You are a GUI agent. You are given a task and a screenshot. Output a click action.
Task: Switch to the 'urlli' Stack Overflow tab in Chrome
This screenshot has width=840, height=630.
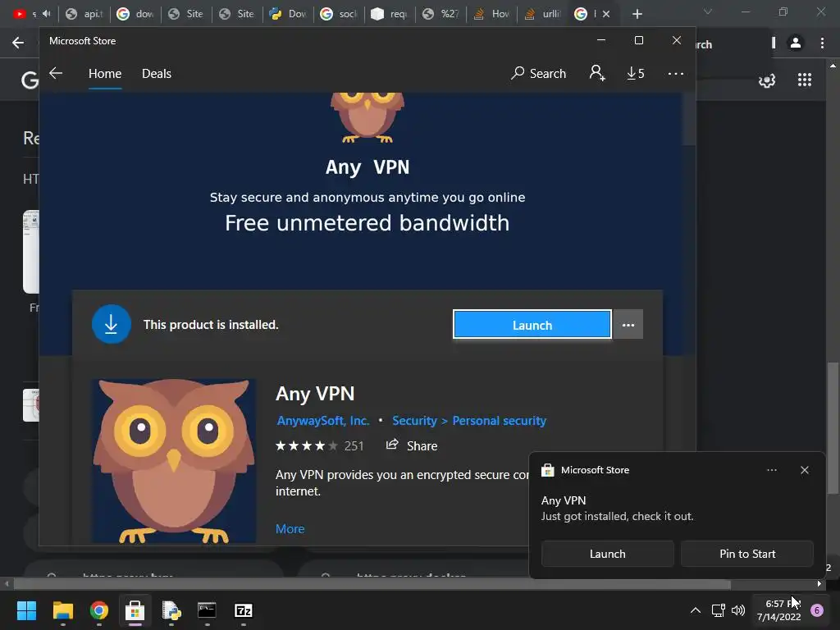click(x=544, y=14)
